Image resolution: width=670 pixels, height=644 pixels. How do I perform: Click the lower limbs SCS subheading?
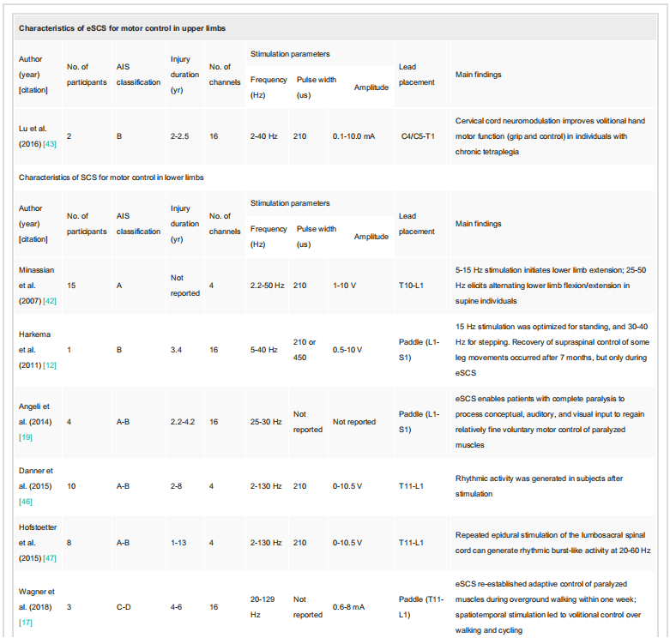pos(111,177)
